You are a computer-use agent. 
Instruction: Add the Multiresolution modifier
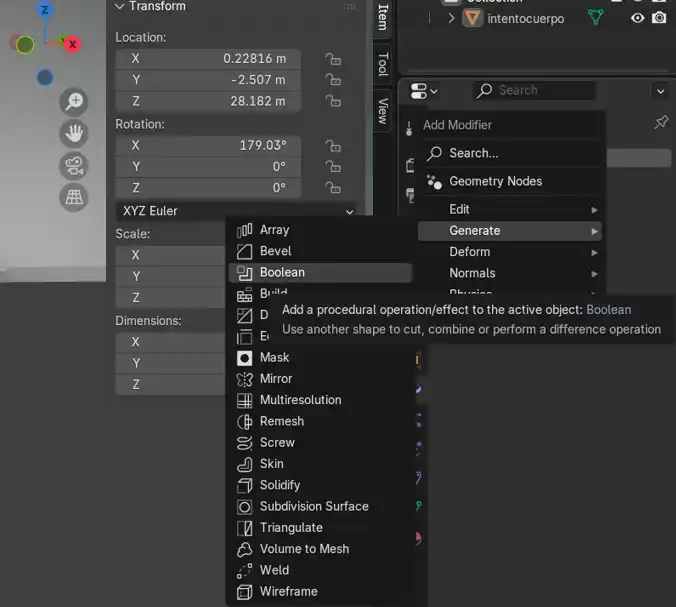[x=320, y=400]
